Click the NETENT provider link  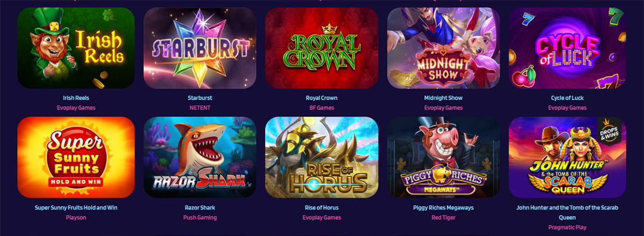200,108
